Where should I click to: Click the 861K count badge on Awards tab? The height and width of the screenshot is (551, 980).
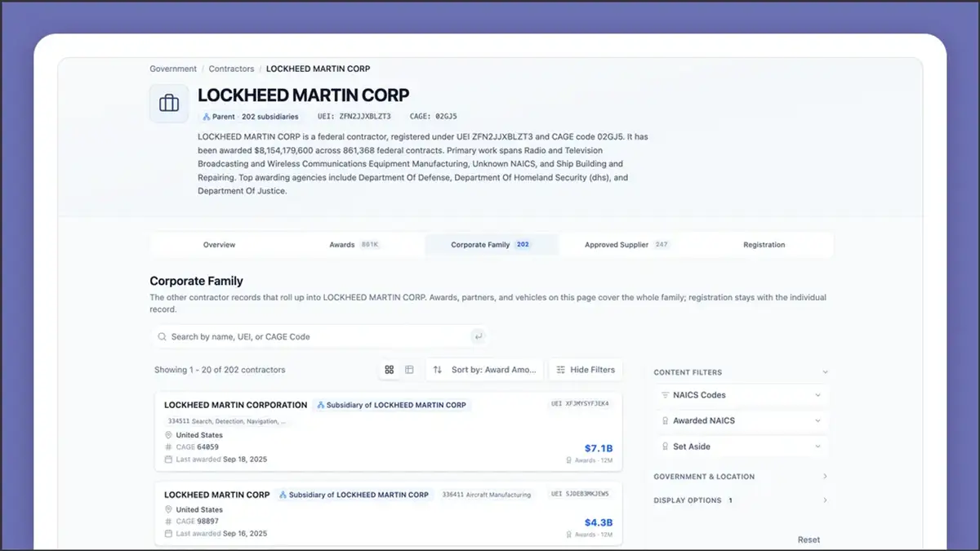coord(370,245)
